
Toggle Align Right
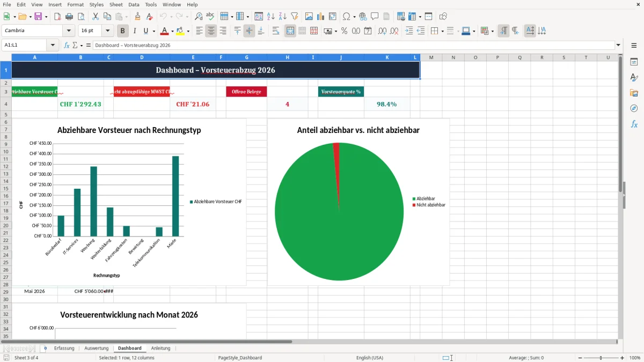pyautogui.click(x=223, y=31)
